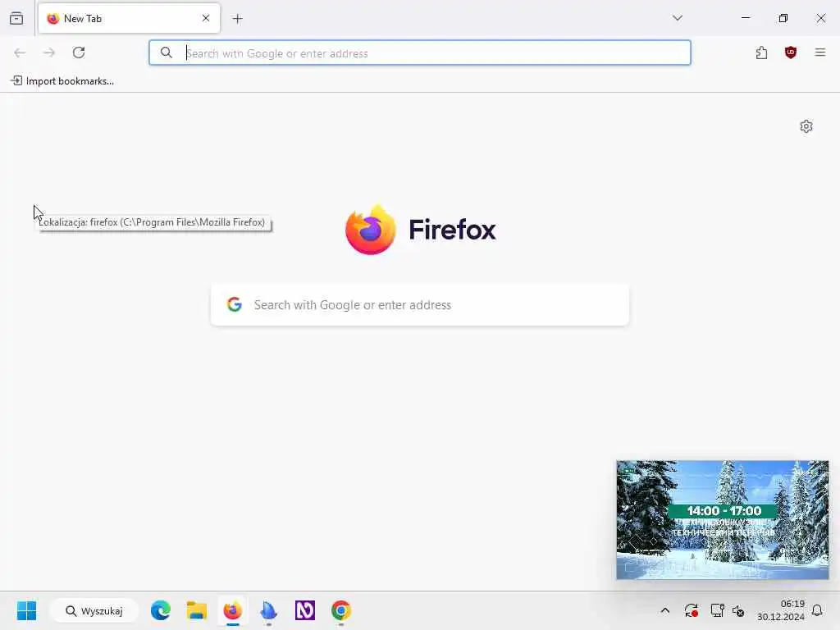The height and width of the screenshot is (630, 840).
Task: Click the magnifier icon in address bar
Action: point(167,52)
